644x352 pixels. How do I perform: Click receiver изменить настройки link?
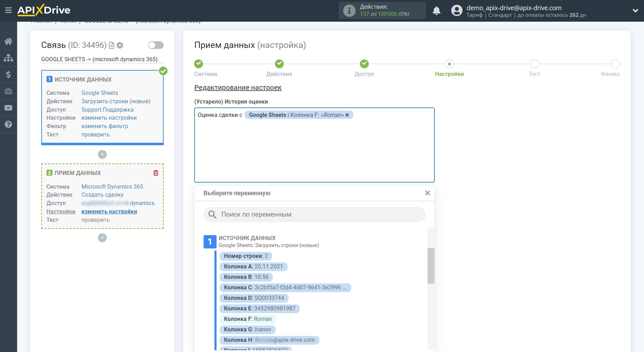[x=109, y=212]
